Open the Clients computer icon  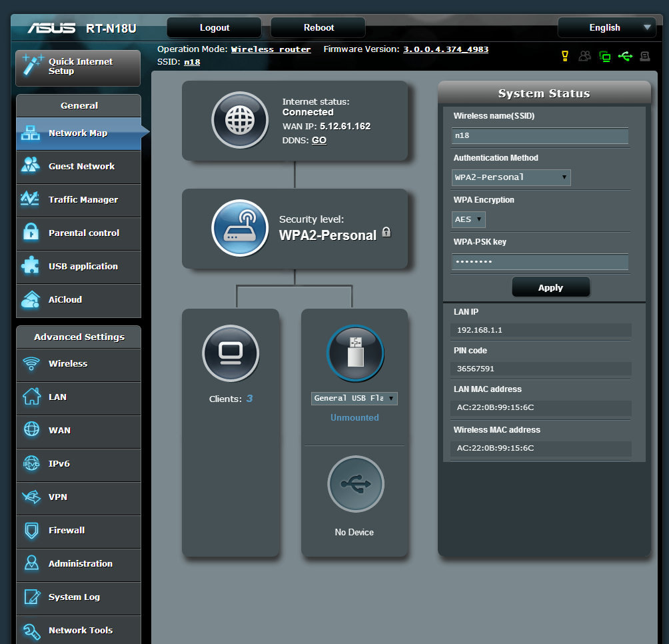tap(231, 353)
